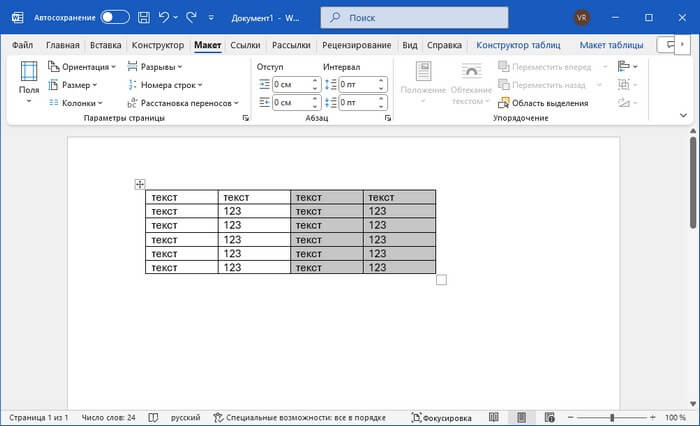Expand the Размер page size dropdown
The width and height of the screenshot is (700, 426).
coord(73,85)
